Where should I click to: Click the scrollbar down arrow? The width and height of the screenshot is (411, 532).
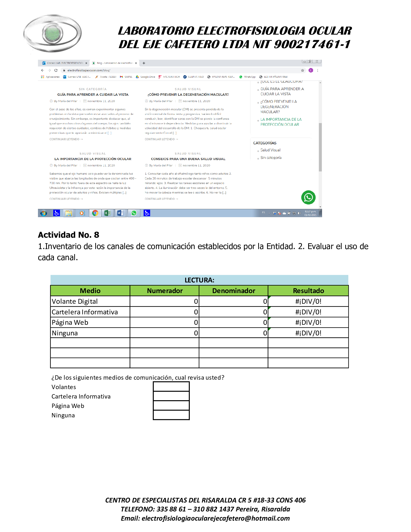pyautogui.click(x=320, y=207)
